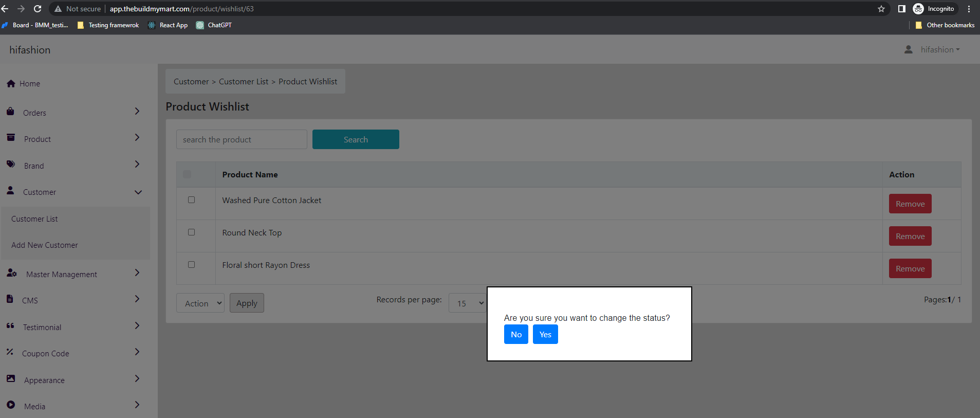This screenshot has width=980, height=418.
Task: Click the Appearance image icon
Action: [11, 378]
